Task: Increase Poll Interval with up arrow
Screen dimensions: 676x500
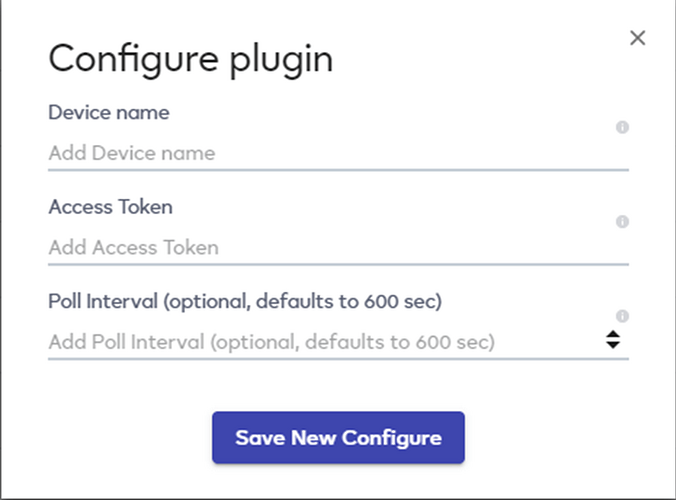Action: (x=613, y=334)
